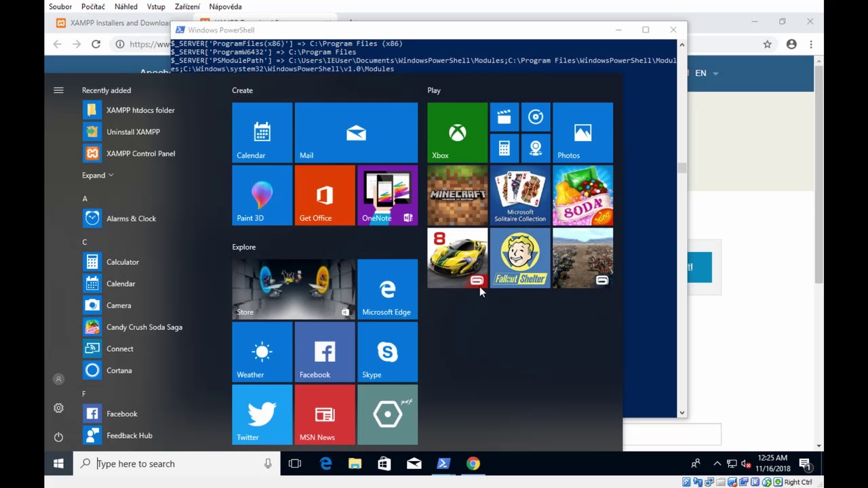Open the Xbox tile
Screen dimensions: 868x488
click(457, 132)
